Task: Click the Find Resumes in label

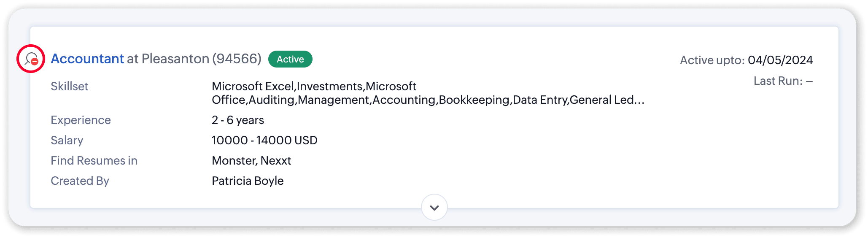Action: click(x=94, y=161)
